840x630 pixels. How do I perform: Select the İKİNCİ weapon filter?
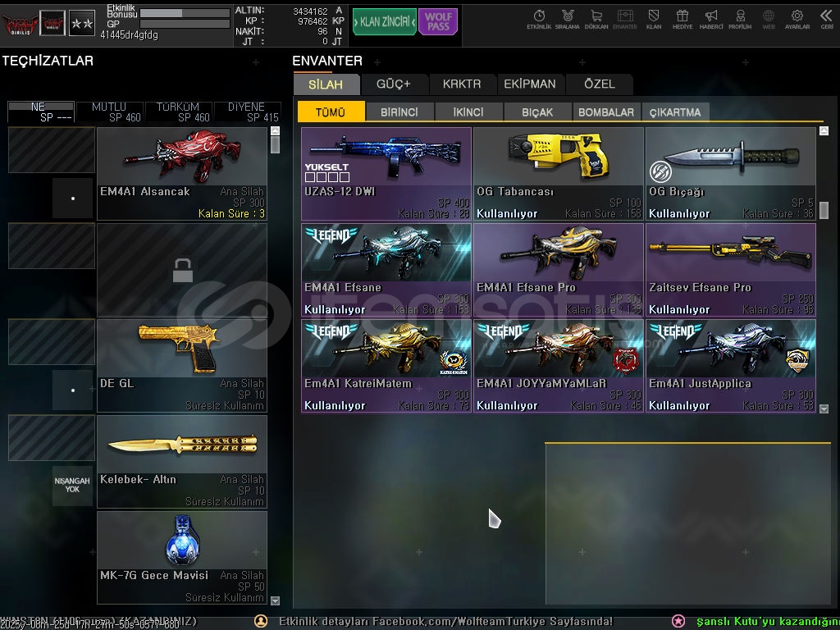coord(468,112)
